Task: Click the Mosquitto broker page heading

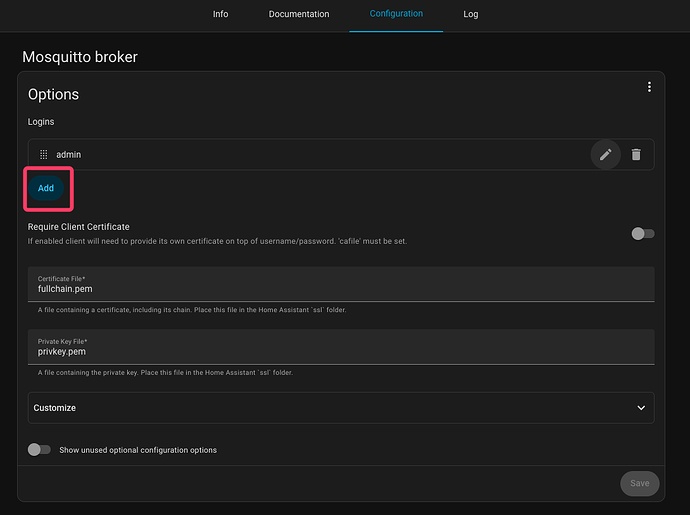Action: click(x=80, y=57)
